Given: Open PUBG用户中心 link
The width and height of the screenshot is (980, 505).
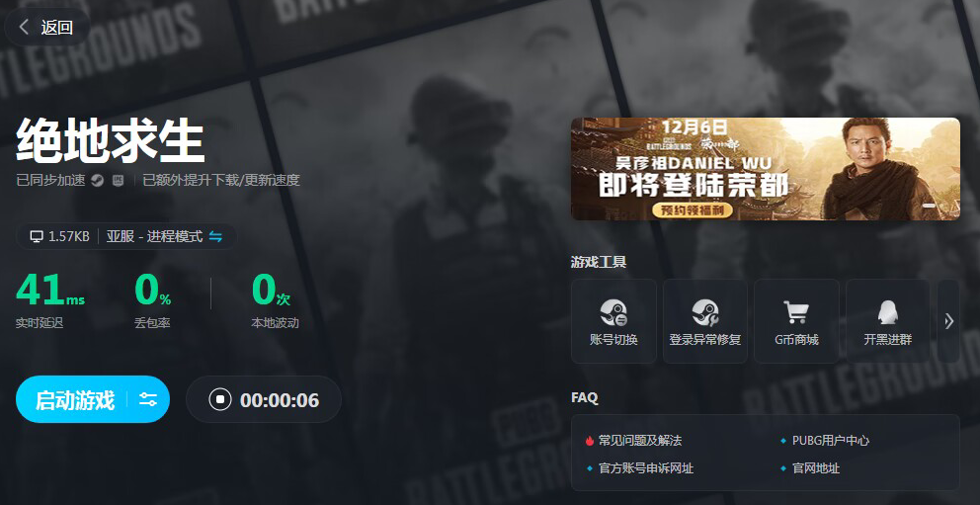Looking at the screenshot, I should [x=831, y=441].
